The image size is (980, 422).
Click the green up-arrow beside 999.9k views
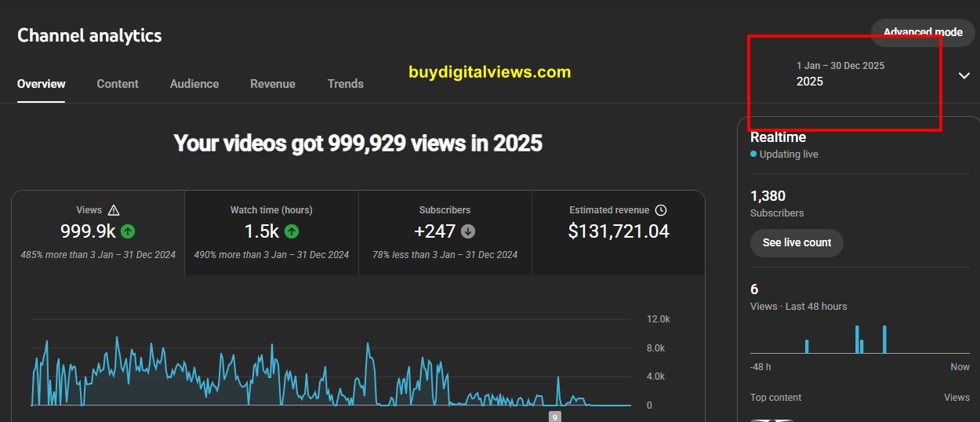click(x=128, y=231)
